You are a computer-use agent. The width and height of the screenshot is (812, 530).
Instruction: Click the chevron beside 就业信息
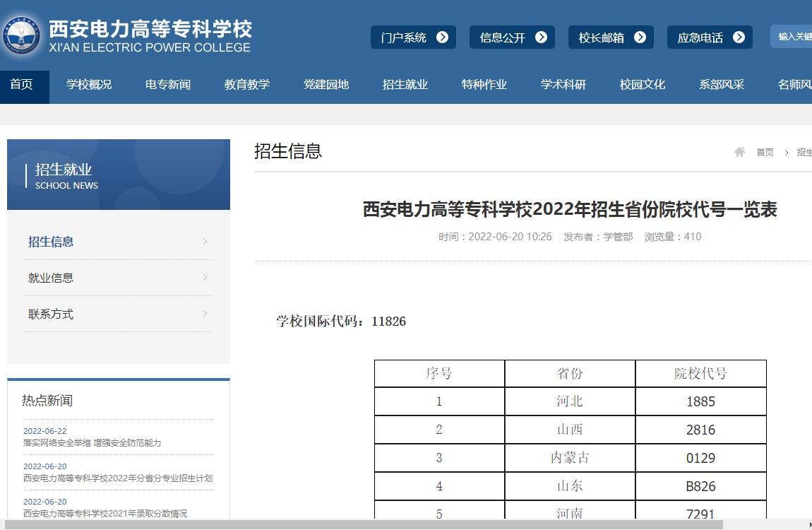(205, 278)
